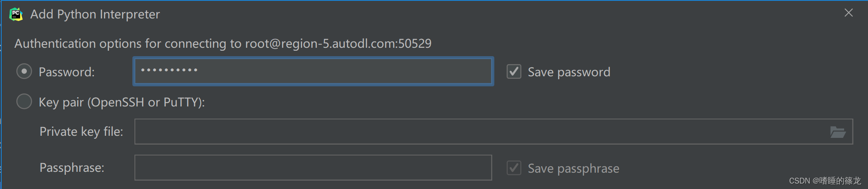This screenshot has width=868, height=189.
Task: Click the 'Save passphrase' label text
Action: coord(573,168)
